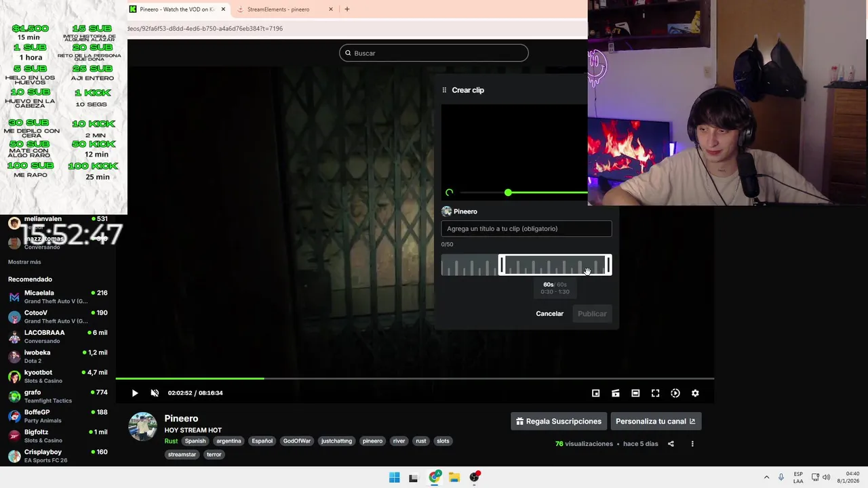Click the search magnifier icon
This screenshot has width=868, height=488.
click(348, 53)
